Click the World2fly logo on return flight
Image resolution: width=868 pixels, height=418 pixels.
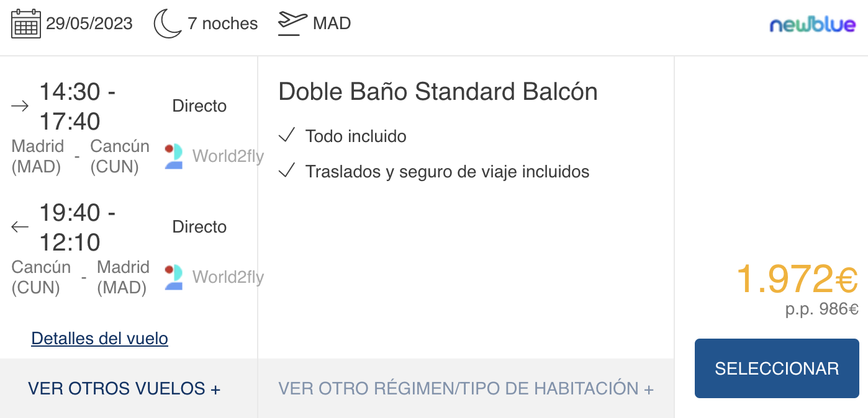[x=173, y=277]
